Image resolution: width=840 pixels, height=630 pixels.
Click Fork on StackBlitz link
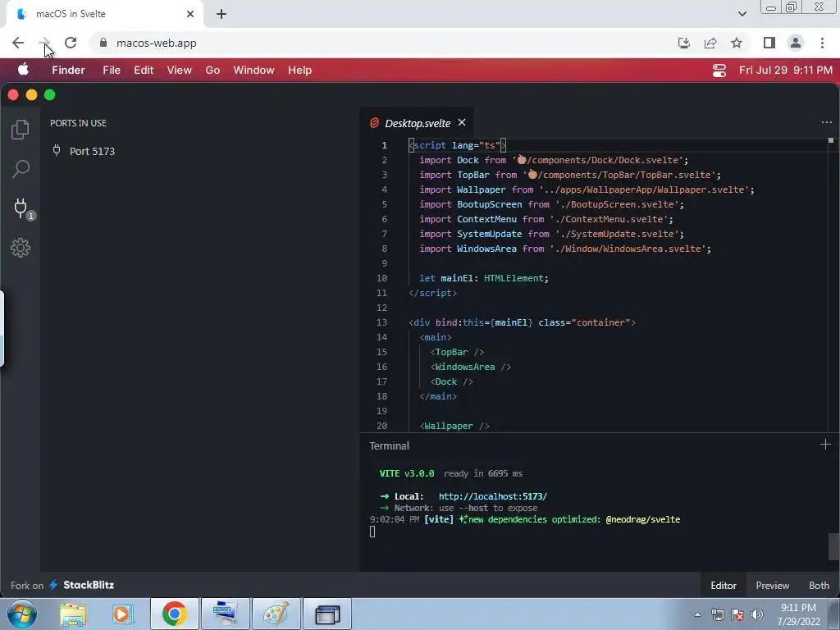(x=62, y=585)
